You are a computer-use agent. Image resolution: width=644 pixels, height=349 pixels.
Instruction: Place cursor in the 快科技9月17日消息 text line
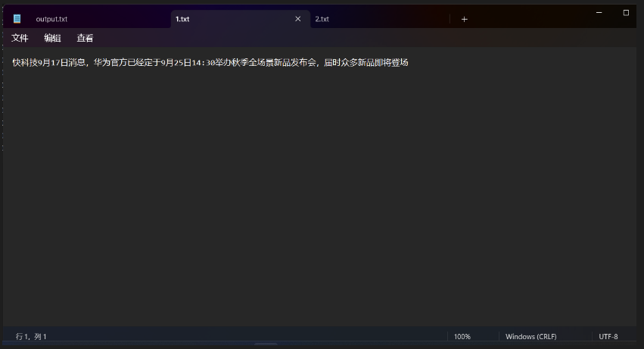[x=210, y=63]
